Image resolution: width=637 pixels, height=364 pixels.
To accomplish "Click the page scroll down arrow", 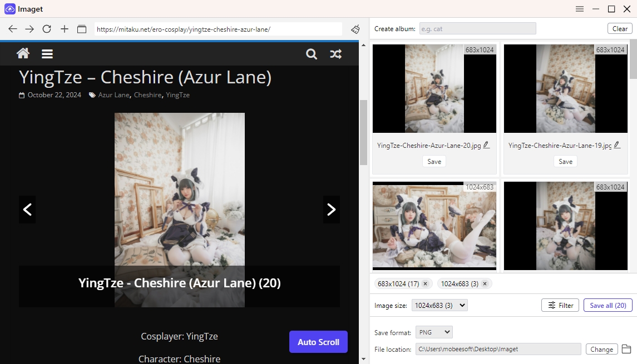I will point(363,359).
